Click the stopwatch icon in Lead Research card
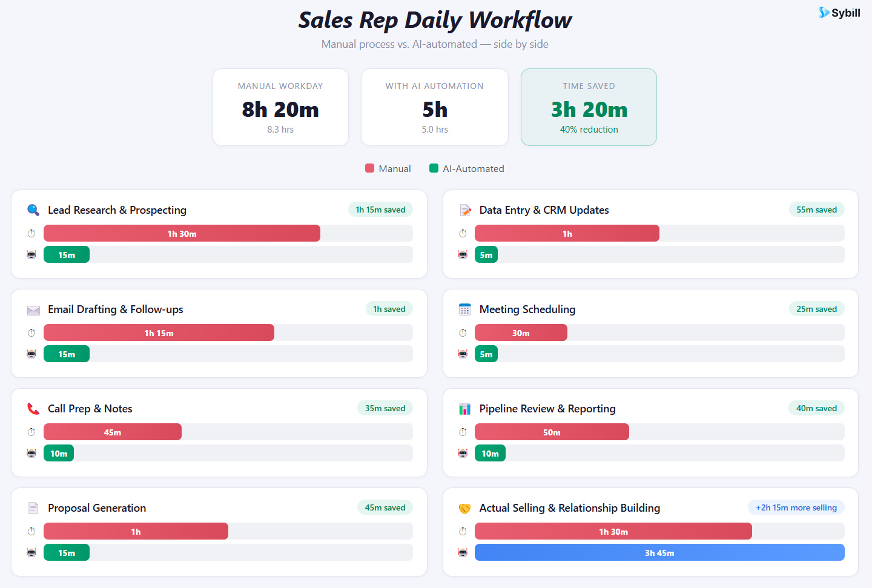Screen dimensions: 872x588 (31, 234)
